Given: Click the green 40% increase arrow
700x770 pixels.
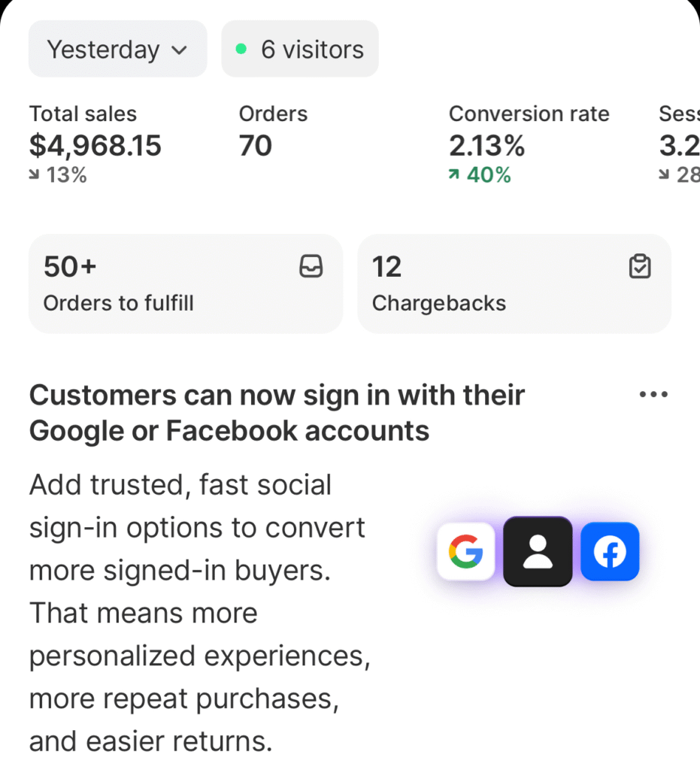Looking at the screenshot, I should coord(454,175).
